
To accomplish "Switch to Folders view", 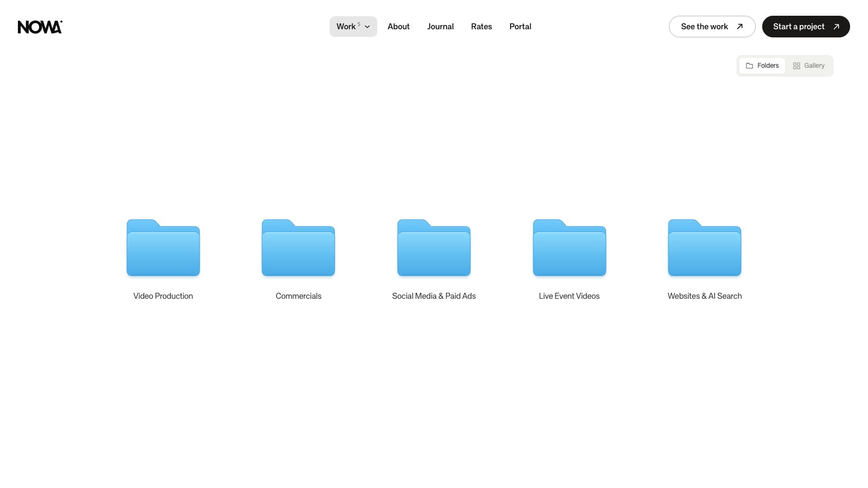I will point(762,66).
